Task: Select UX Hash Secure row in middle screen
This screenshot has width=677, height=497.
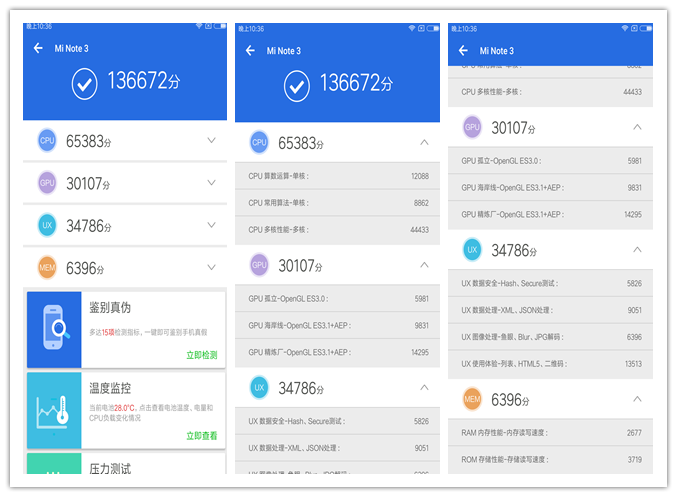Action: coord(337,421)
